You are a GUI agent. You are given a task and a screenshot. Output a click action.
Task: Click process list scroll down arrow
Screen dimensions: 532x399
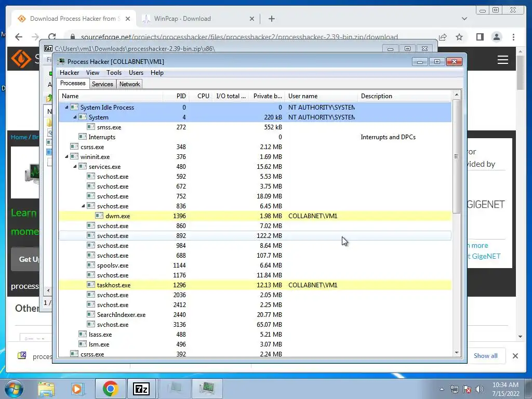[456, 353]
